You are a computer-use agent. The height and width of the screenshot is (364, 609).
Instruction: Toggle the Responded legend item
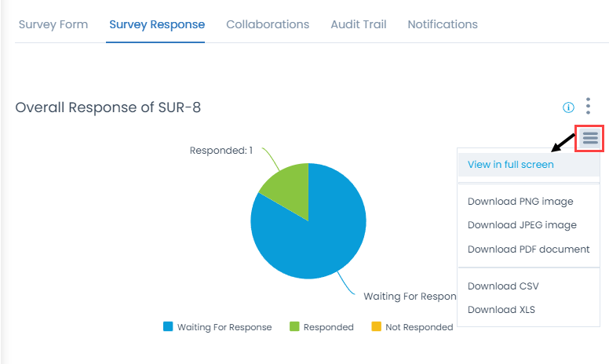click(x=328, y=327)
